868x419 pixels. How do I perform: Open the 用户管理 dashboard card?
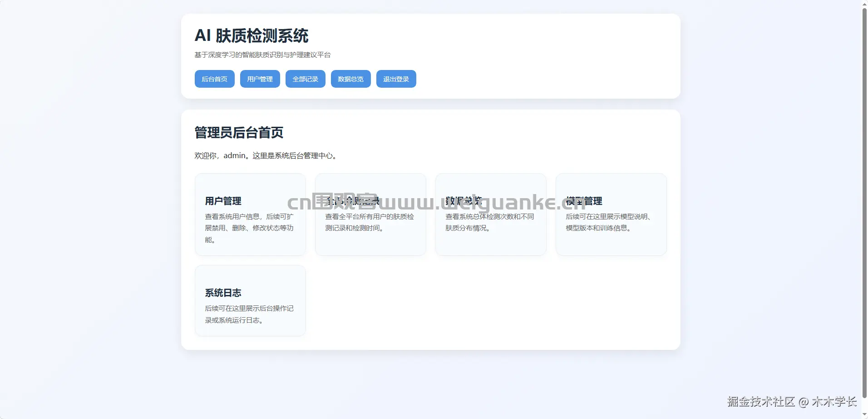click(x=250, y=214)
